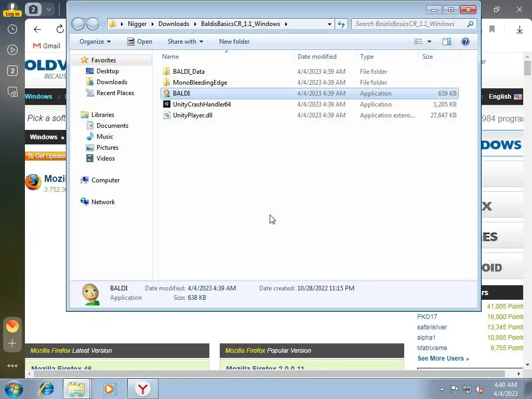The image size is (532, 399).
Task: Create a New folder
Action: [x=234, y=42]
